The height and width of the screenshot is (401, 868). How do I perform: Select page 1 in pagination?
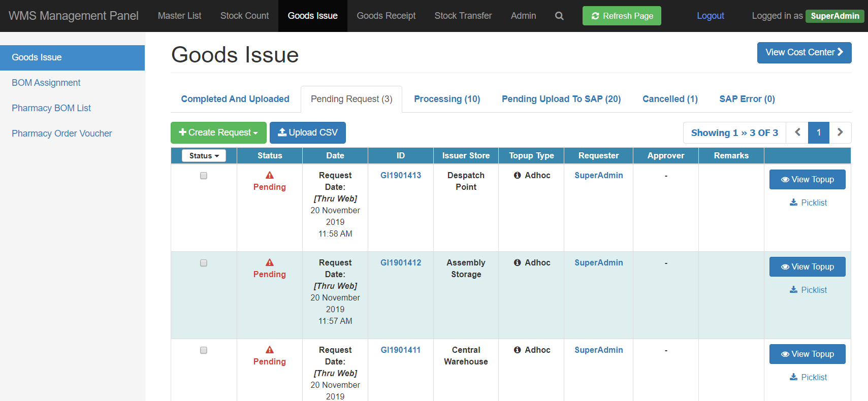click(x=819, y=132)
